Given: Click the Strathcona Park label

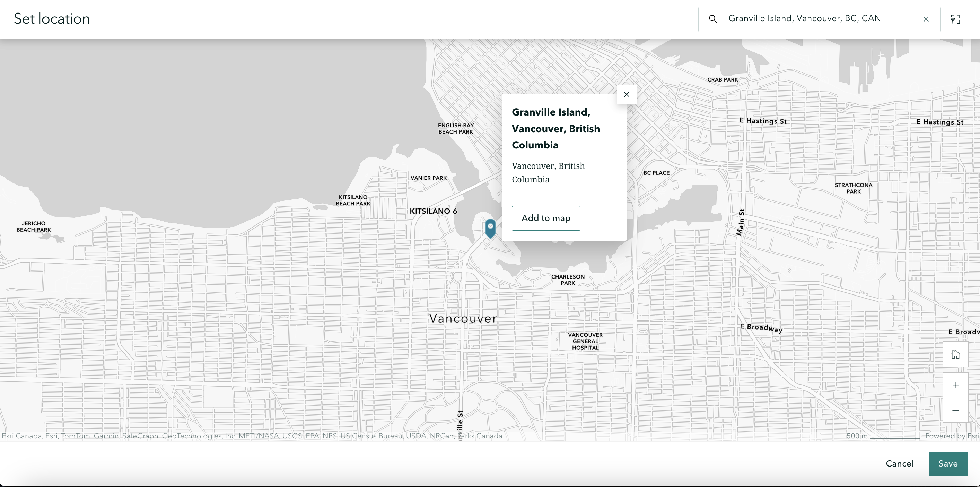Looking at the screenshot, I should coord(853,188).
